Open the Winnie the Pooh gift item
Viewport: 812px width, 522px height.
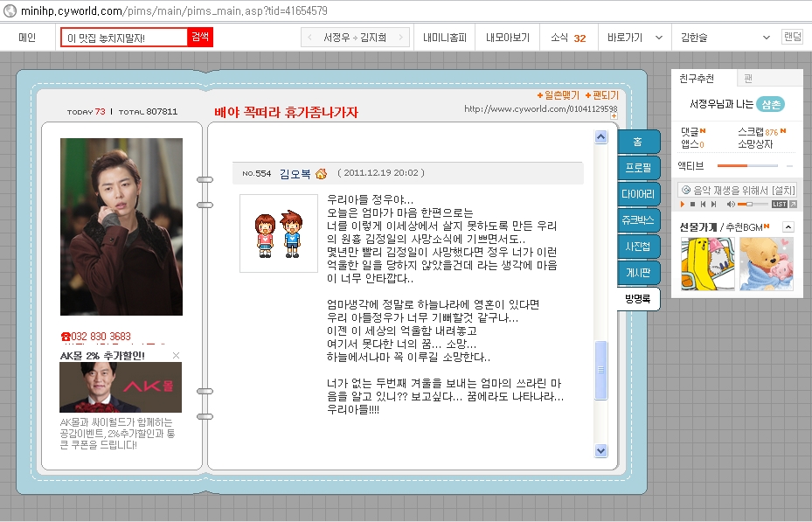767,263
